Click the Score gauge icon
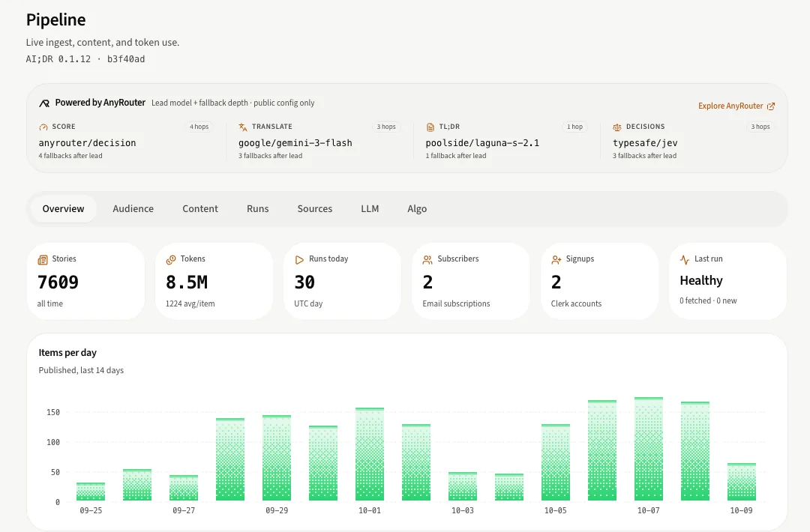Screen dimensions: 810x532 [43, 127]
